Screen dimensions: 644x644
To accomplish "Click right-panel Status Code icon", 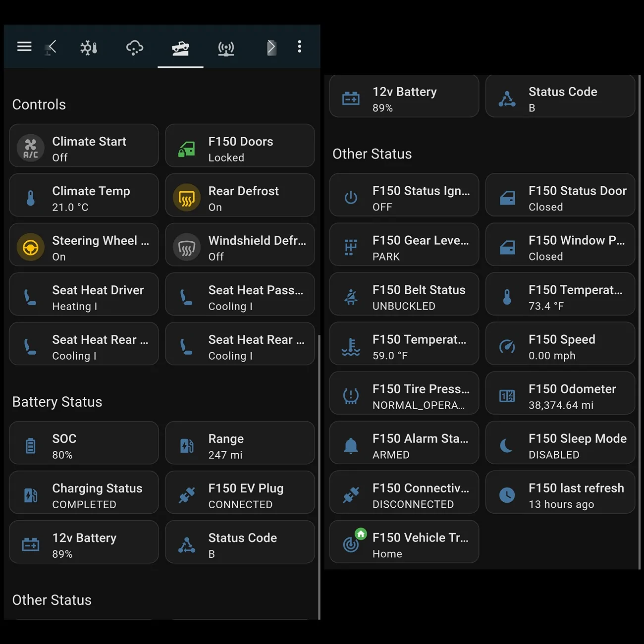I will (x=507, y=99).
